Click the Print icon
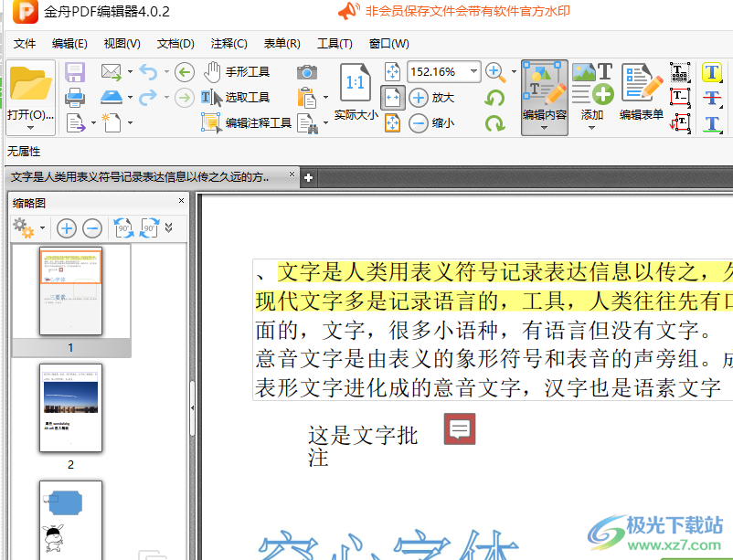The width and height of the screenshot is (733, 560). point(75,98)
